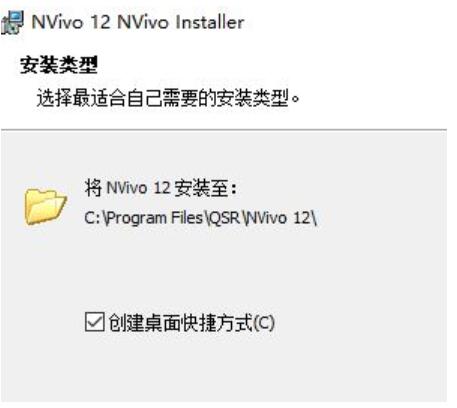Viewport: 457px width, 408px height.
Task: Click the first NVivo 12 in the window title
Action: pyautogui.click(x=71, y=22)
